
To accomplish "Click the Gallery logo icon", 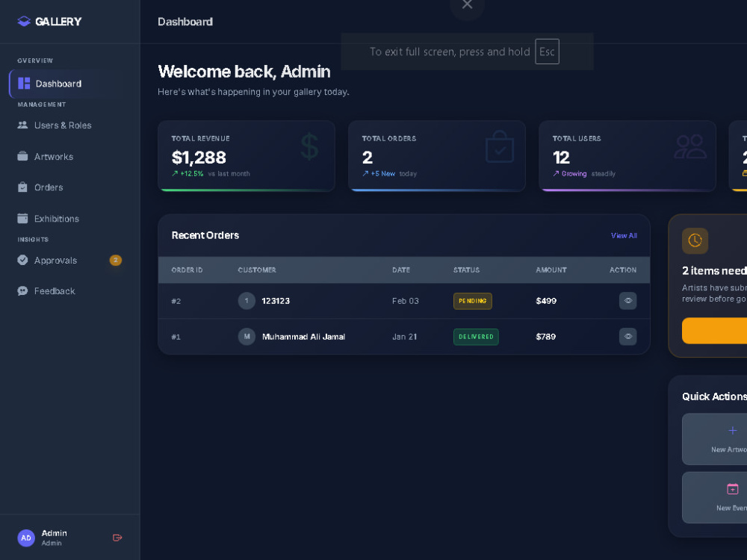I will pos(24,22).
